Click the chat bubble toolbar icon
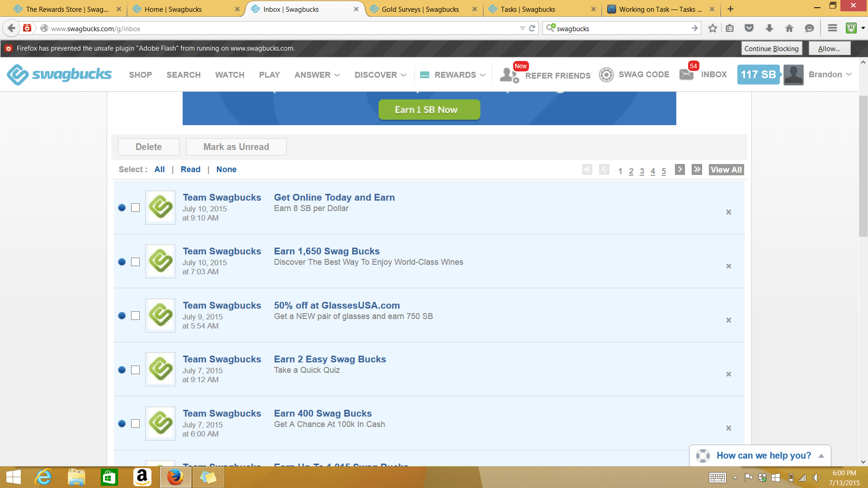868x488 pixels. pos(809,28)
